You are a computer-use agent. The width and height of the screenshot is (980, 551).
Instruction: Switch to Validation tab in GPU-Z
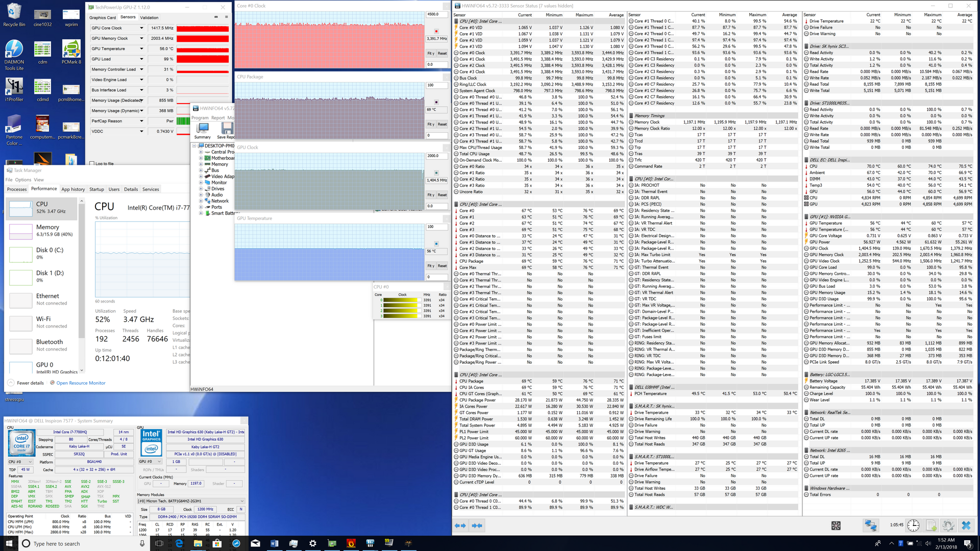149,17
